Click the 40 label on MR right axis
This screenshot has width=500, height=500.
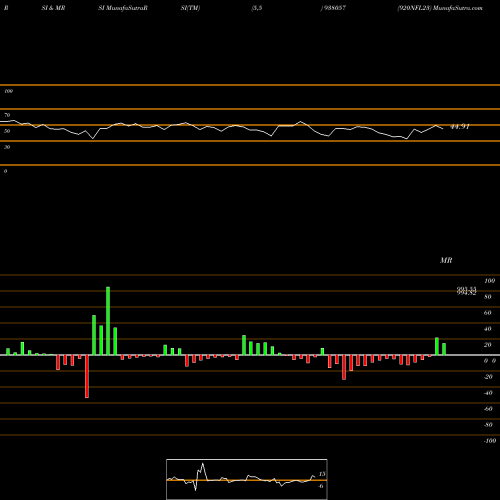pyautogui.click(x=488, y=329)
